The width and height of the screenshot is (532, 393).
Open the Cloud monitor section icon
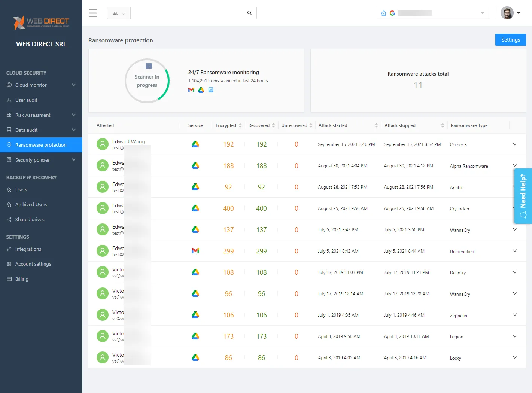point(9,85)
